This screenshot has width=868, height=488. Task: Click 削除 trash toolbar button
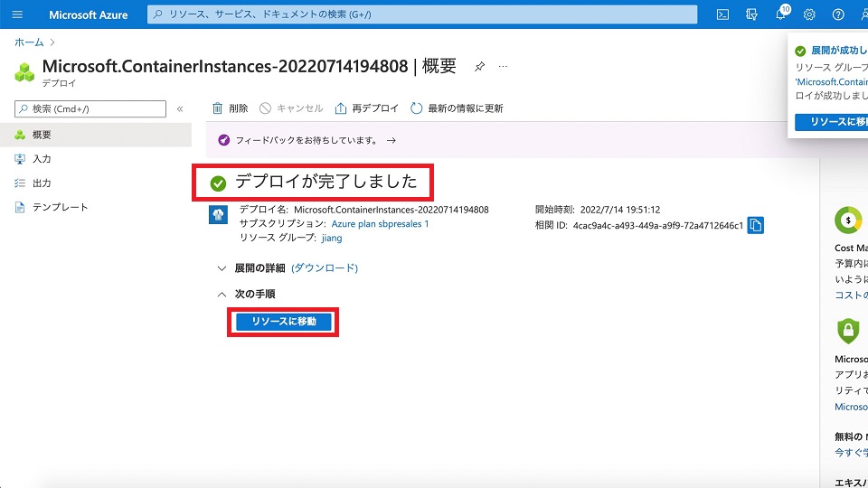(231, 108)
